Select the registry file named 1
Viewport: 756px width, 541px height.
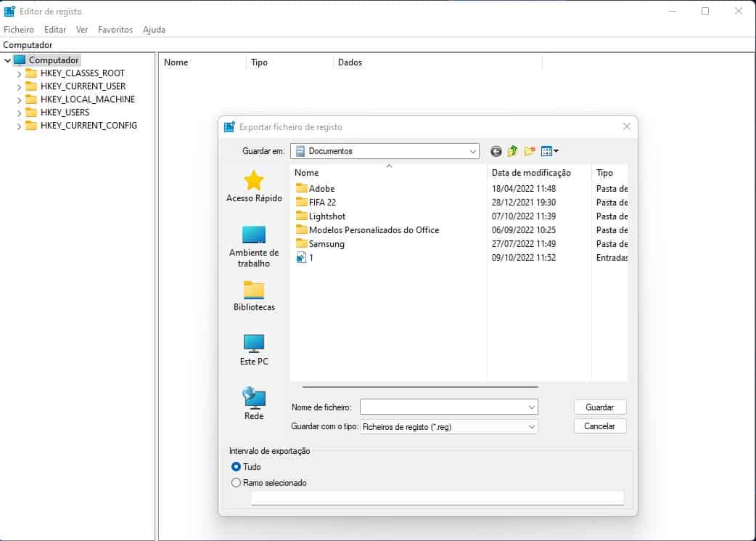[x=305, y=258]
